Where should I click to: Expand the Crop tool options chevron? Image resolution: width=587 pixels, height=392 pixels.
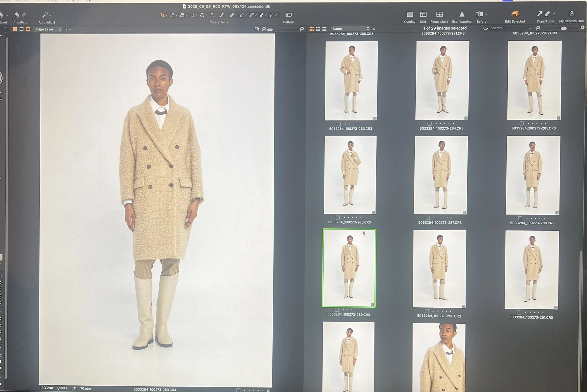click(x=196, y=16)
